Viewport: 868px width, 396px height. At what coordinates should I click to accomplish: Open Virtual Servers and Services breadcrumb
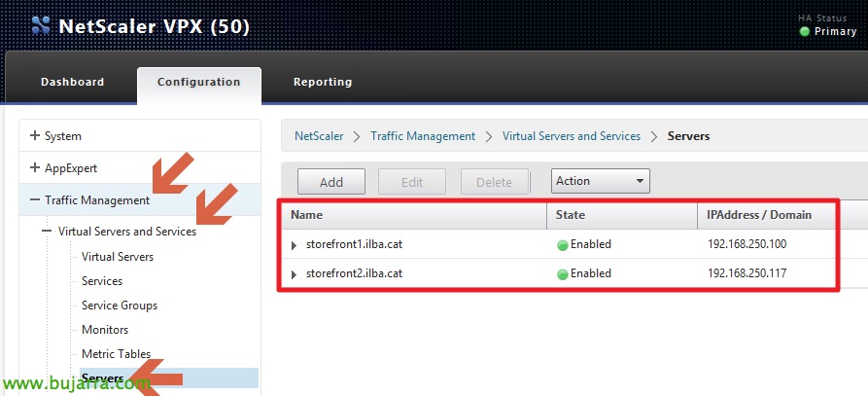click(572, 135)
